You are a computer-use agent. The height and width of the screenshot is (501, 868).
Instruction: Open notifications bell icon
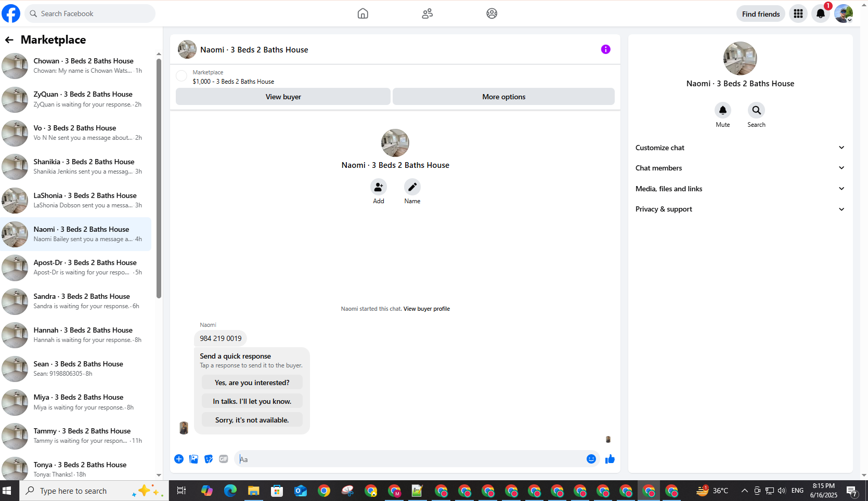(x=820, y=14)
